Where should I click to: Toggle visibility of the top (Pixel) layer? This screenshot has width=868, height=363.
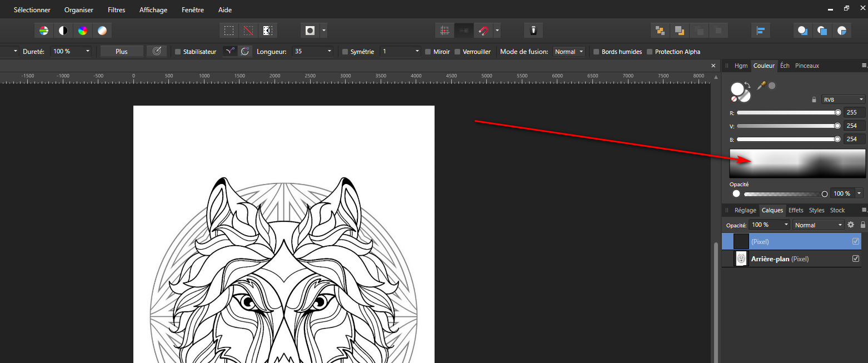pos(856,241)
